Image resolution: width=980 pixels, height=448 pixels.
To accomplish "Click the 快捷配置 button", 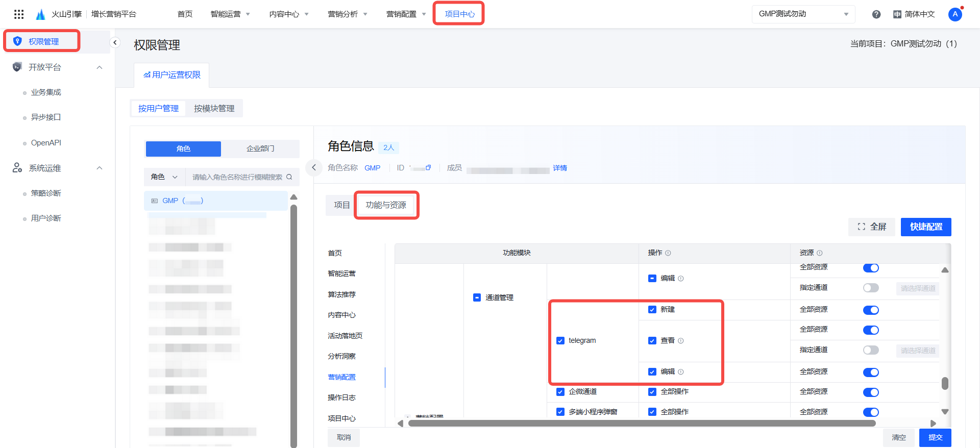I will click(925, 227).
